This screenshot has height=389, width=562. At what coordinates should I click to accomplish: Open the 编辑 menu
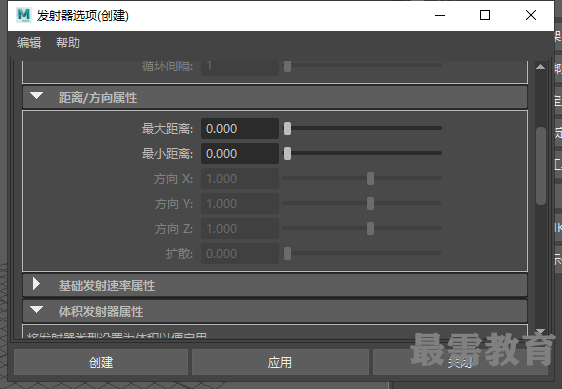[29, 43]
